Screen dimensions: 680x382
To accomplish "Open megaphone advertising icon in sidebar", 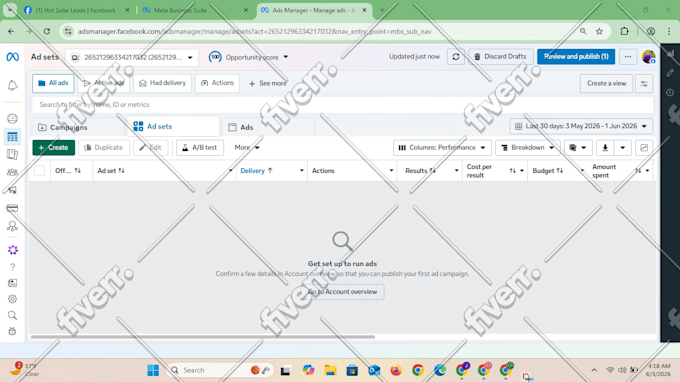I will pos(12,190).
